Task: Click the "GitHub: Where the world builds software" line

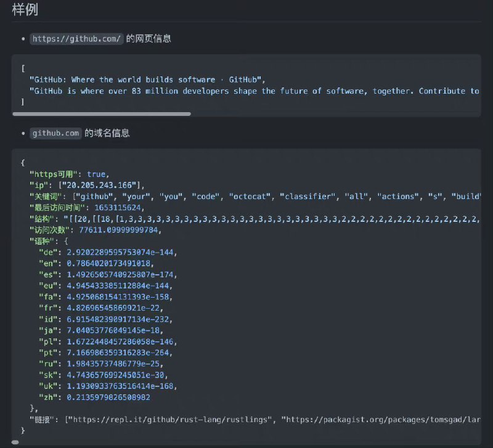Action: [147, 79]
